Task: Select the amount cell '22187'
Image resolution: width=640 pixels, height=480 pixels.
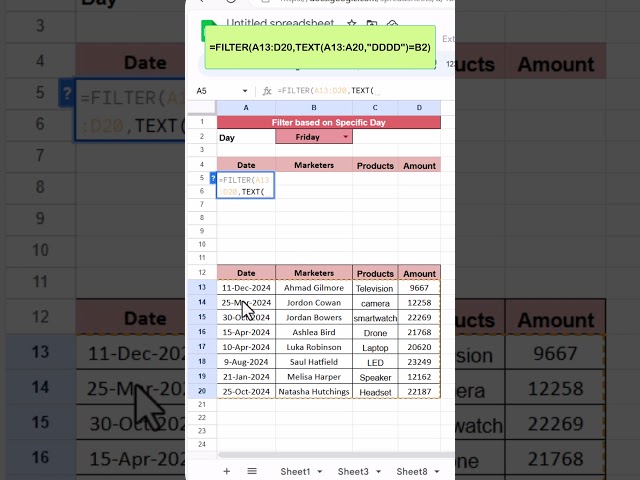Action: click(419, 391)
